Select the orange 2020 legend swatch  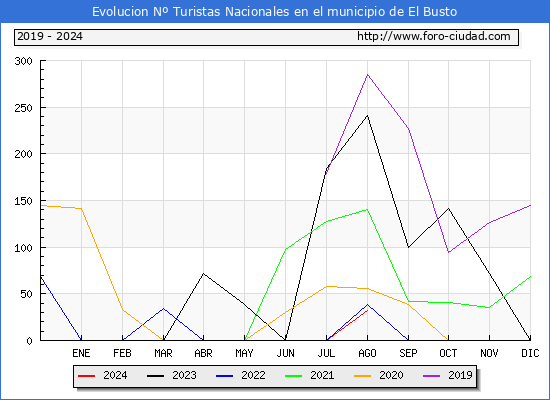(362, 376)
